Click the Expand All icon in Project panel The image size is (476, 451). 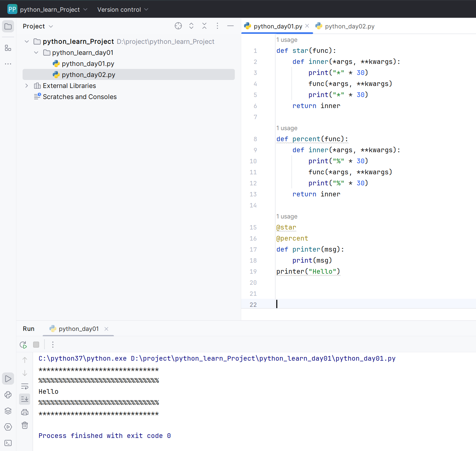(x=191, y=26)
